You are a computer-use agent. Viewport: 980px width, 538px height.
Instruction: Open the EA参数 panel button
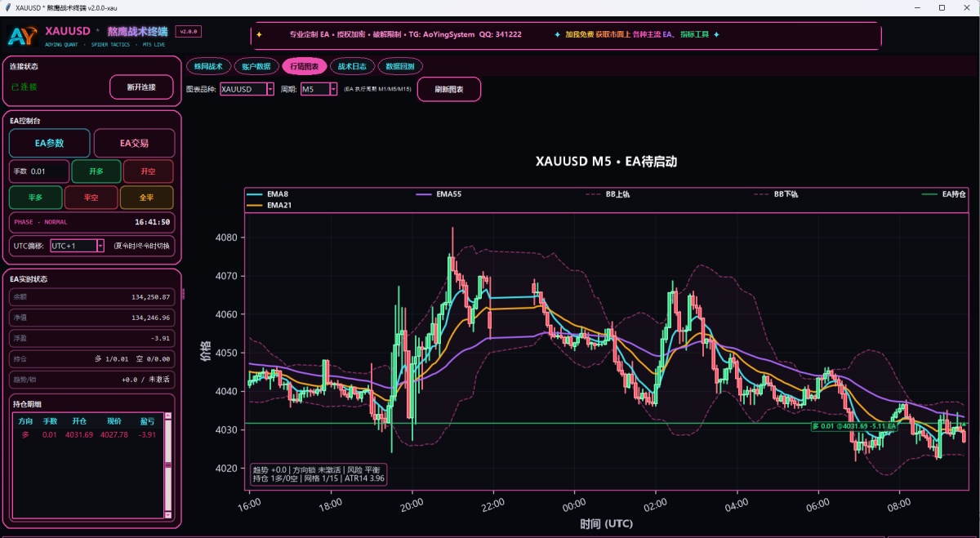(50, 143)
